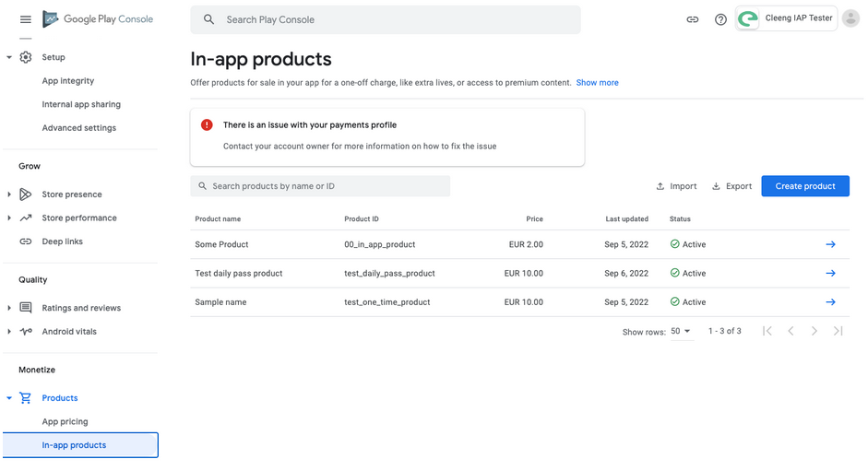
Task: Open Internal app sharing page
Action: [x=81, y=104]
